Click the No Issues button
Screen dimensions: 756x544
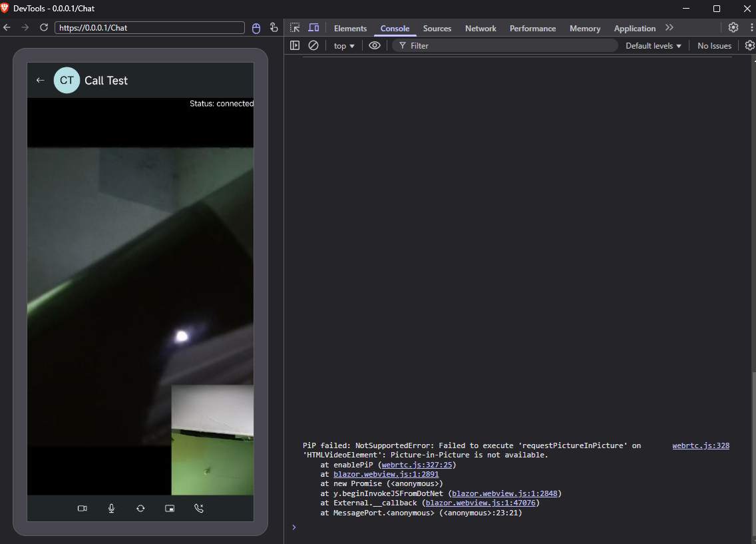[715, 46]
